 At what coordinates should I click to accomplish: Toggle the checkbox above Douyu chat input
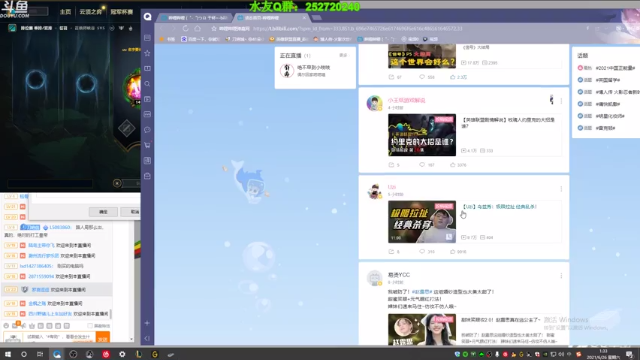[90, 326]
